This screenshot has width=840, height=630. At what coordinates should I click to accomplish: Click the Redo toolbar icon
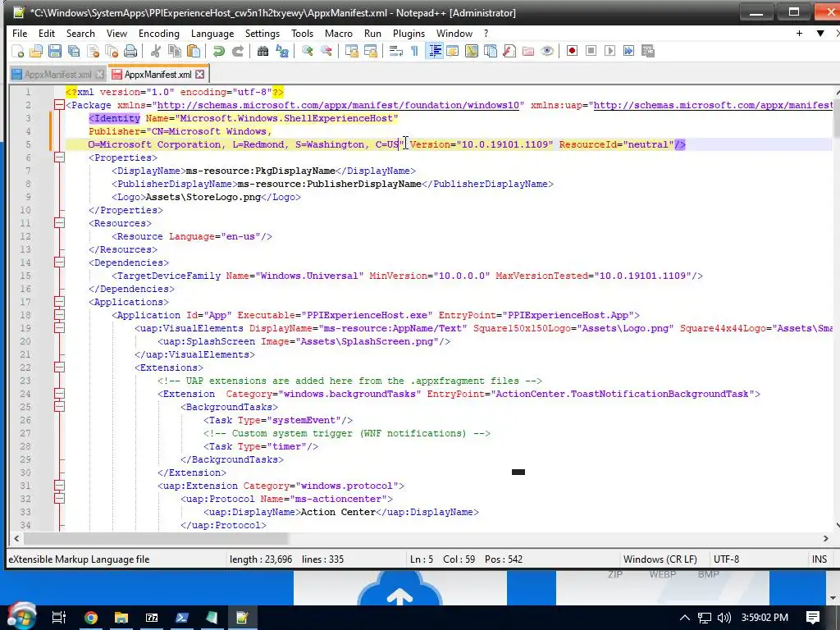[237, 51]
